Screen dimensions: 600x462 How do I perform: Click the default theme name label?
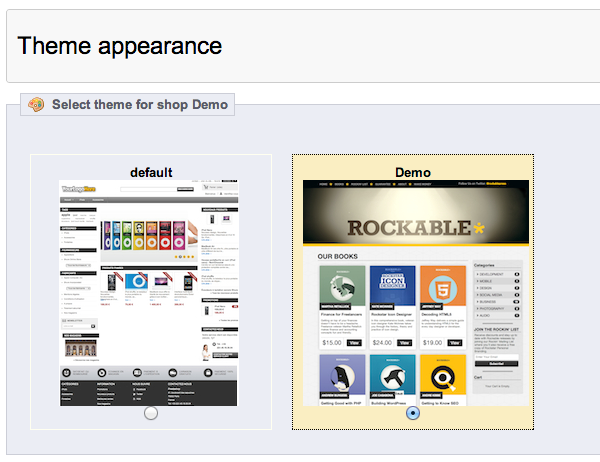click(x=151, y=172)
